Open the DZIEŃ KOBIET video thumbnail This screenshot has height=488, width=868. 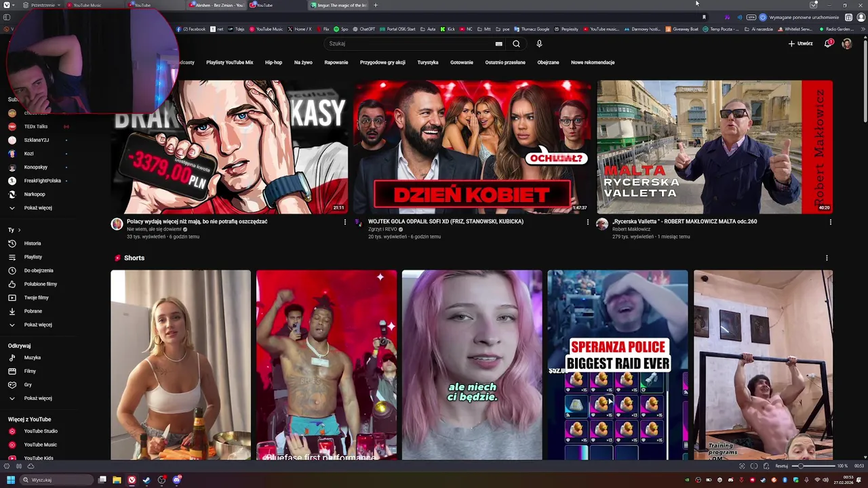[x=472, y=147]
